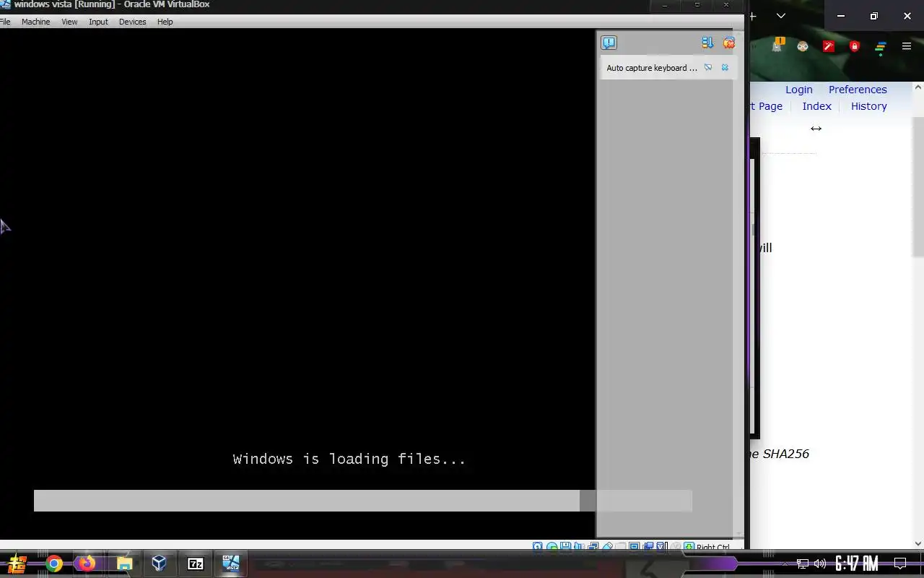Dismiss the Auto capture keyboard notification

coord(725,67)
